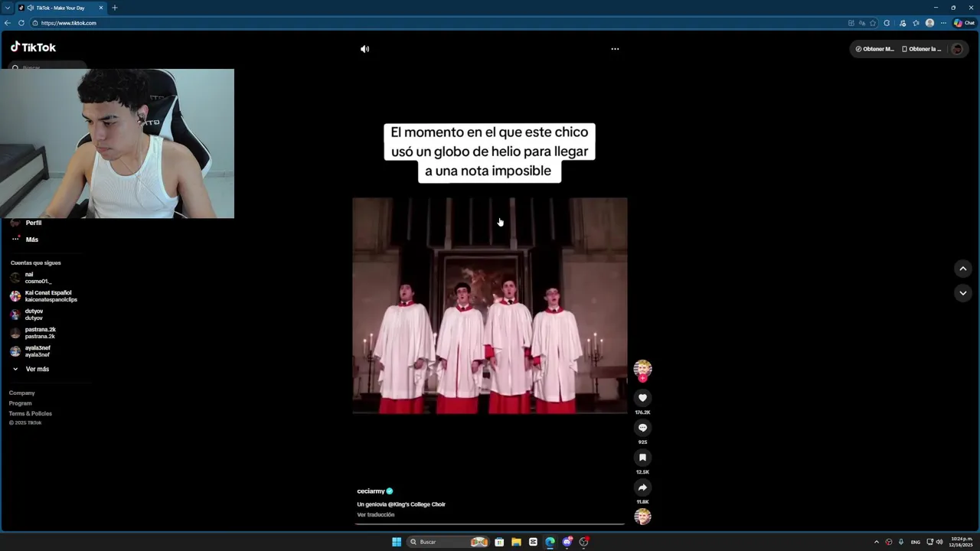
Task: Close the 'TikTok - Make Your Day' tab
Action: [100, 8]
